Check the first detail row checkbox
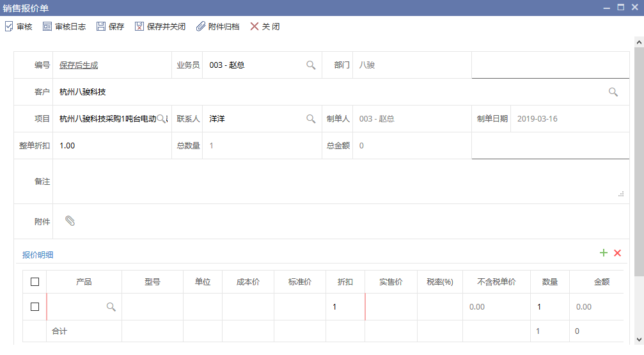 click(x=35, y=307)
